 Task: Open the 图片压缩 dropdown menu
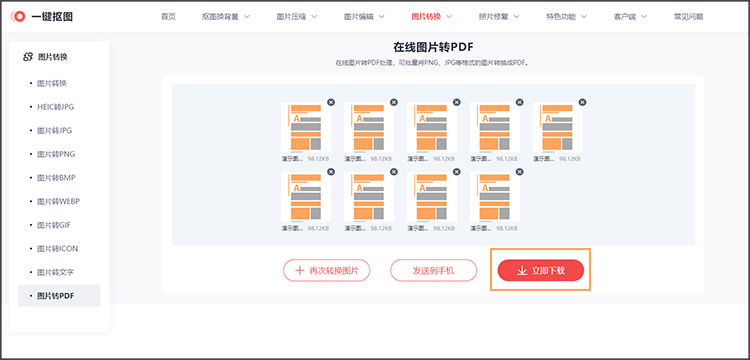pos(297,17)
